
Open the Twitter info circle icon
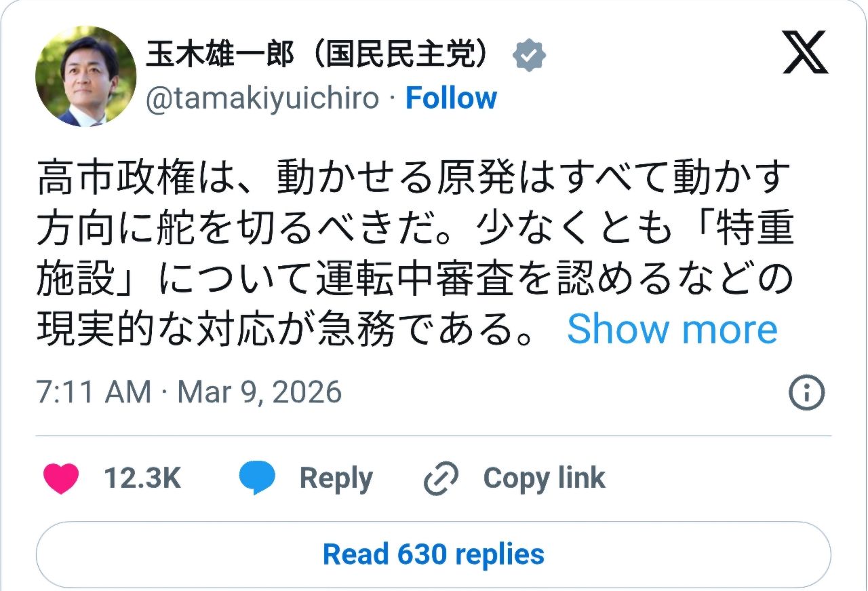click(x=806, y=393)
